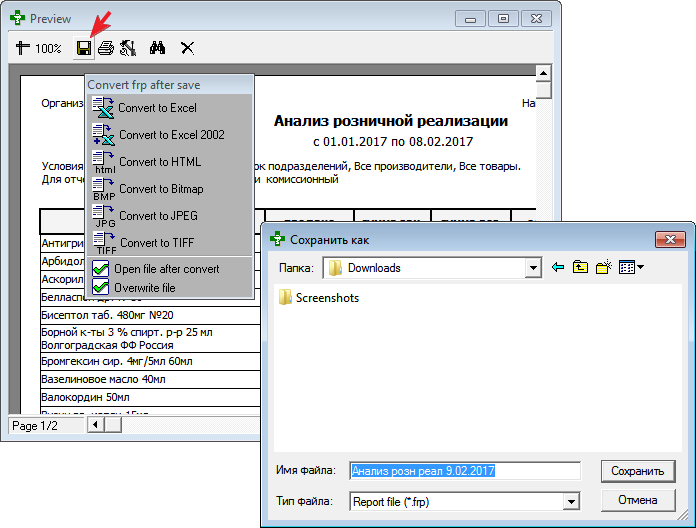Click the X close preview toolbar icon
Screen dimensions: 696x528
pos(186,48)
